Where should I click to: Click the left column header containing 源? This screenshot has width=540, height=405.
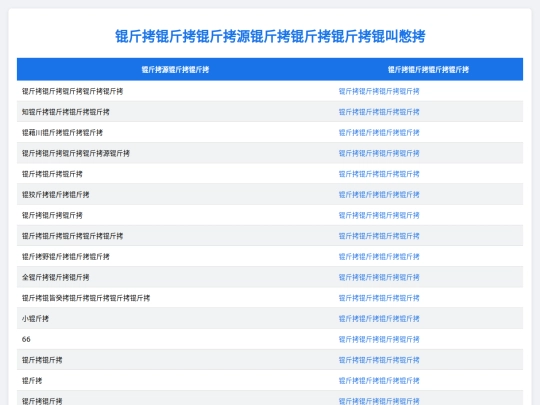point(175,70)
